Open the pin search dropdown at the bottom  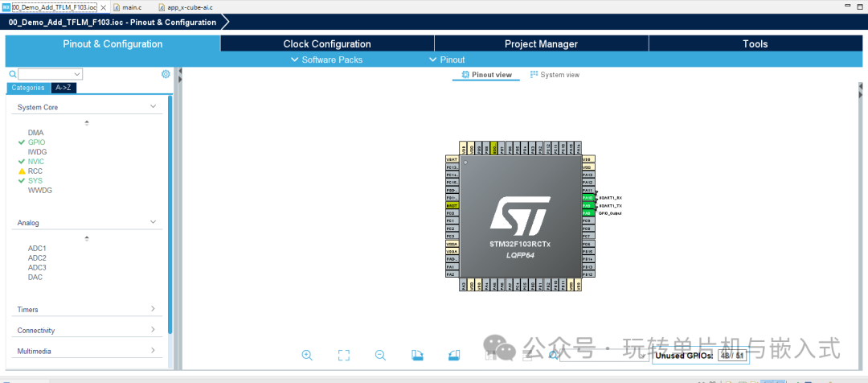642,356
